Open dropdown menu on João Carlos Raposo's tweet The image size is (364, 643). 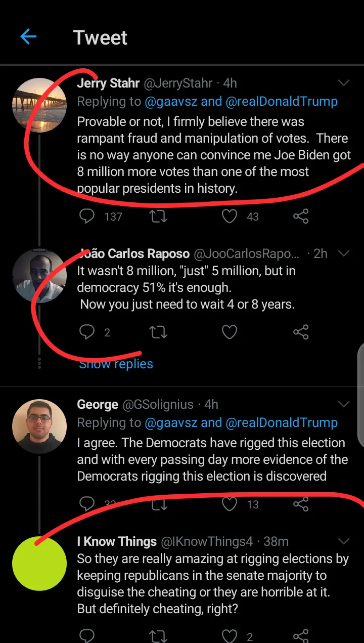[344, 253]
